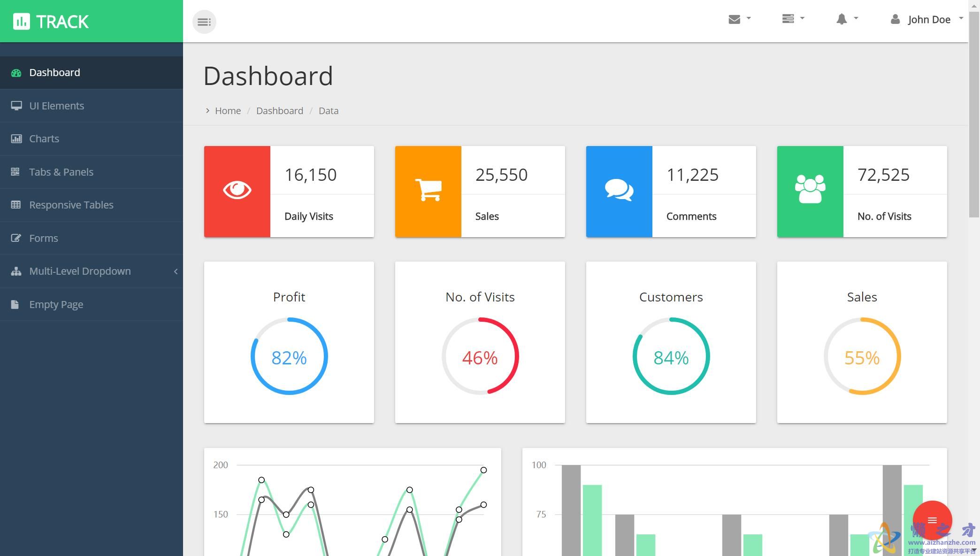
Task: Click the Profit 82% circular progress
Action: pyautogui.click(x=289, y=356)
